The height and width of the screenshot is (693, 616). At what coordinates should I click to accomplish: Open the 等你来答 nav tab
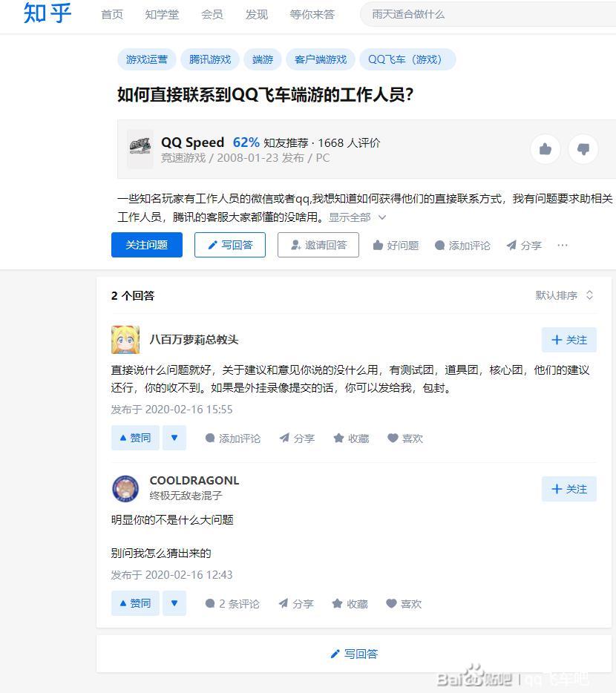click(312, 15)
